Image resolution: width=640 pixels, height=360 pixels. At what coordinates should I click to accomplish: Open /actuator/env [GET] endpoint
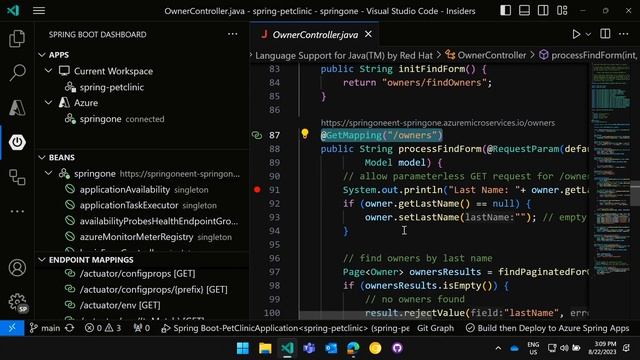pos(113,305)
